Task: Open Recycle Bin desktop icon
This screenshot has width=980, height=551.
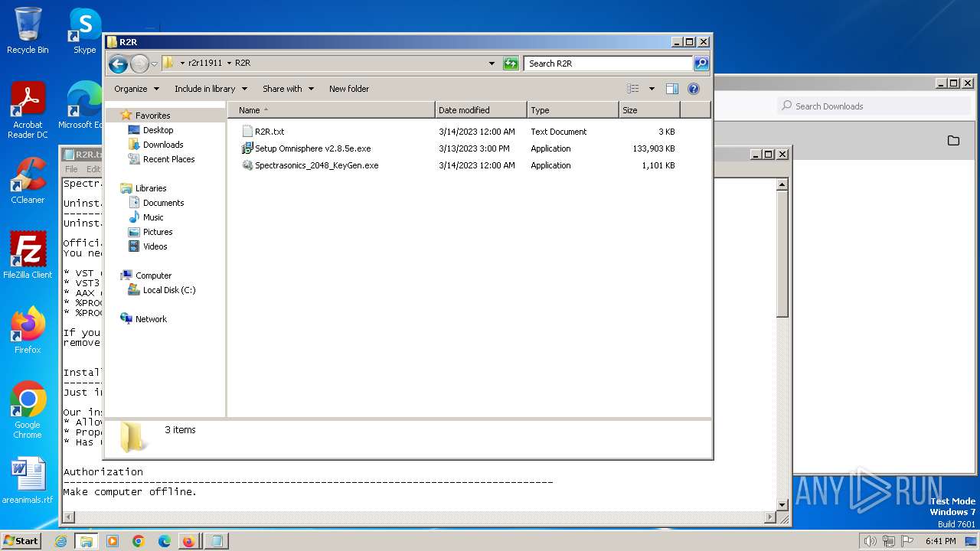Action: click(x=28, y=31)
